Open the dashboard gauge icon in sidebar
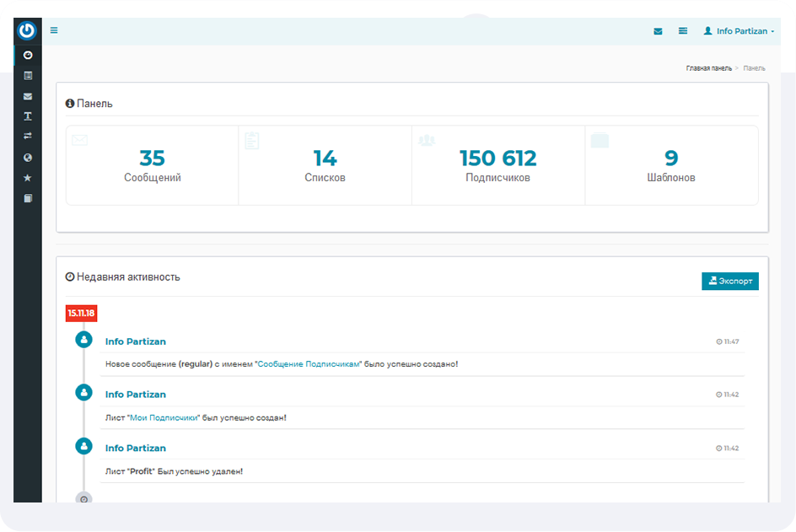Viewport: 796px width, 532px height. pos(28,55)
